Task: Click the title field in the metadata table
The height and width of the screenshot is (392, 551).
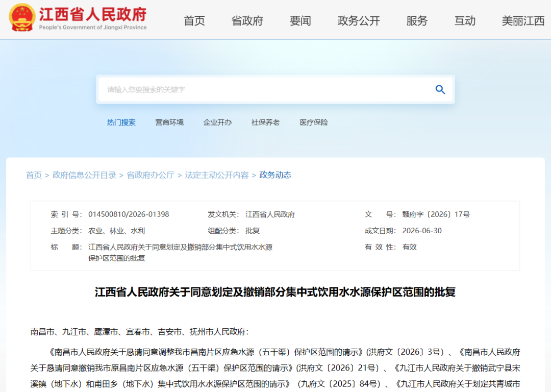Action: coord(180,253)
